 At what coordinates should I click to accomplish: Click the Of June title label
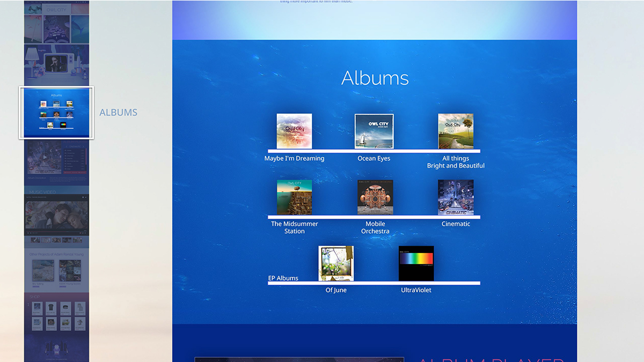(336, 290)
